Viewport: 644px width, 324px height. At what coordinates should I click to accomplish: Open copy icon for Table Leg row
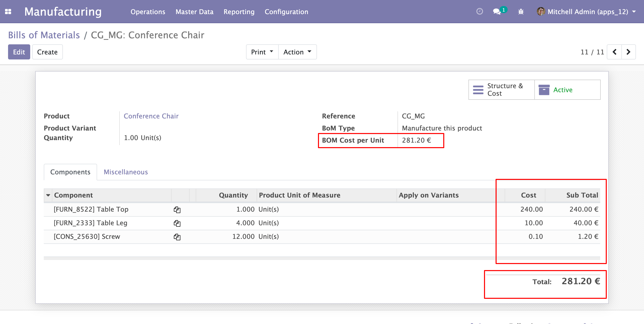pos(177,223)
